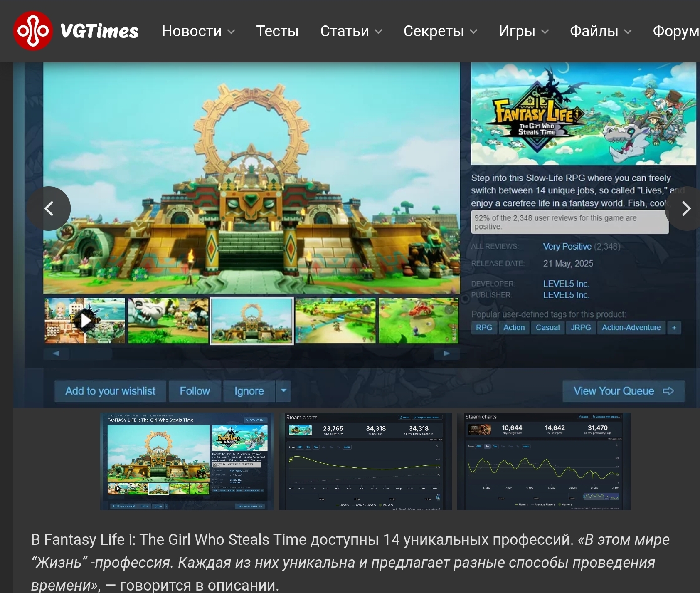Image resolution: width=700 pixels, height=593 pixels.
Task: Select the JRPG tag
Action: 581,328
